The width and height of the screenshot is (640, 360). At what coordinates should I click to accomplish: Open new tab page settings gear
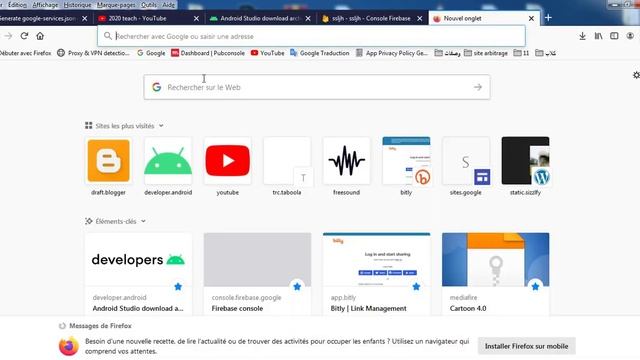(x=636, y=75)
